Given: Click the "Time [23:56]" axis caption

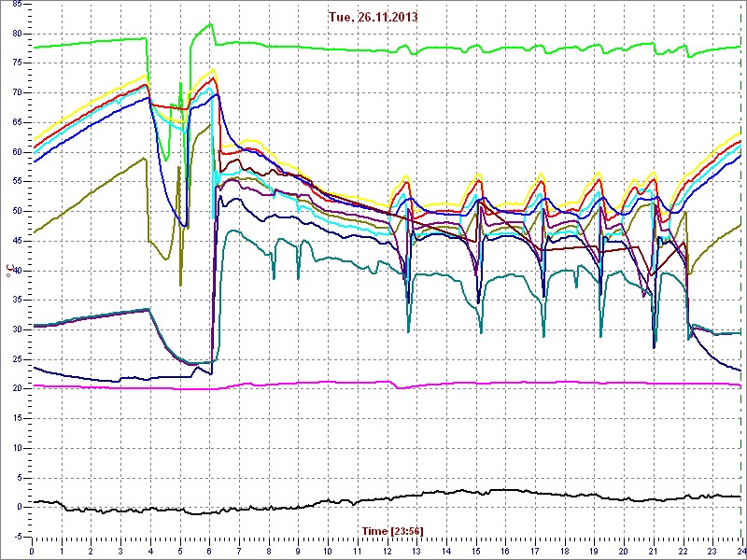Looking at the screenshot, I should point(392,530).
